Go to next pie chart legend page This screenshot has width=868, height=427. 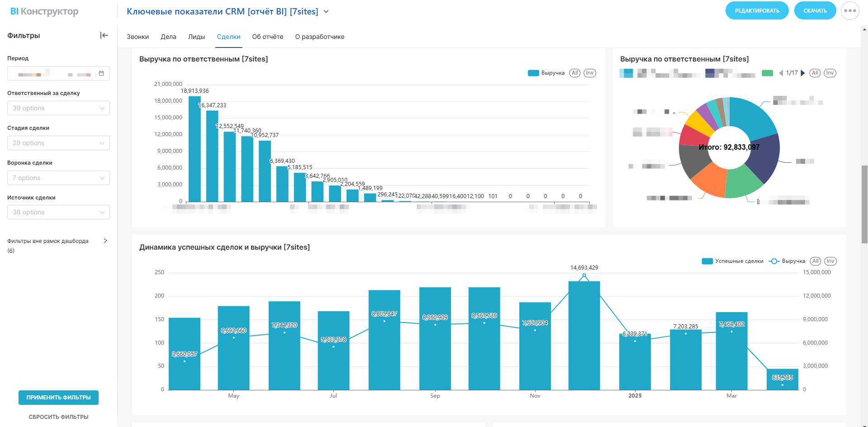803,73
